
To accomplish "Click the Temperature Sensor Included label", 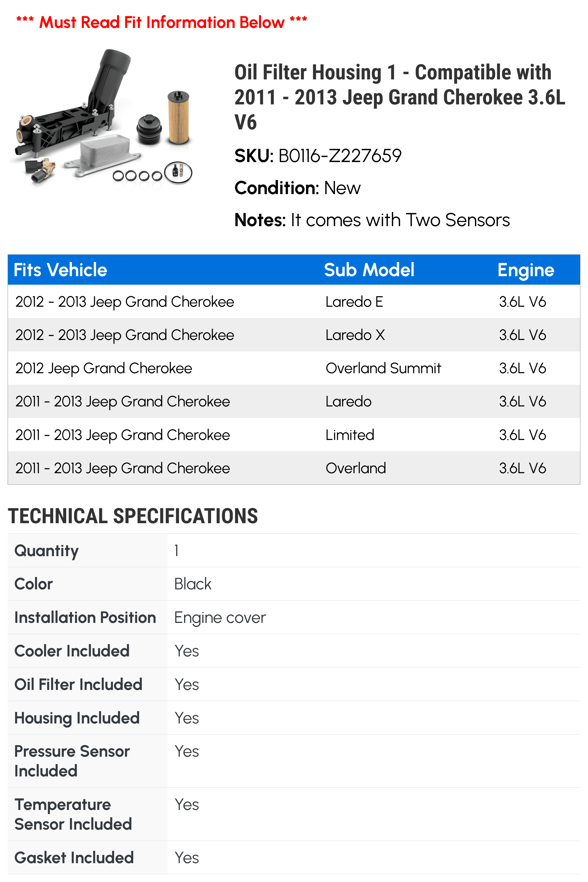I will 73,814.
